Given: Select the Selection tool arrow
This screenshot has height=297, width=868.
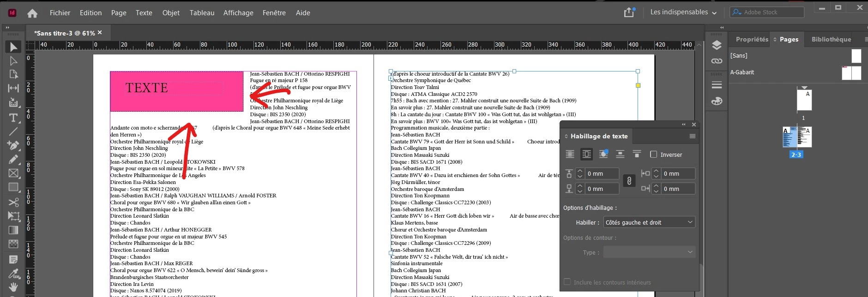Looking at the screenshot, I should 13,47.
